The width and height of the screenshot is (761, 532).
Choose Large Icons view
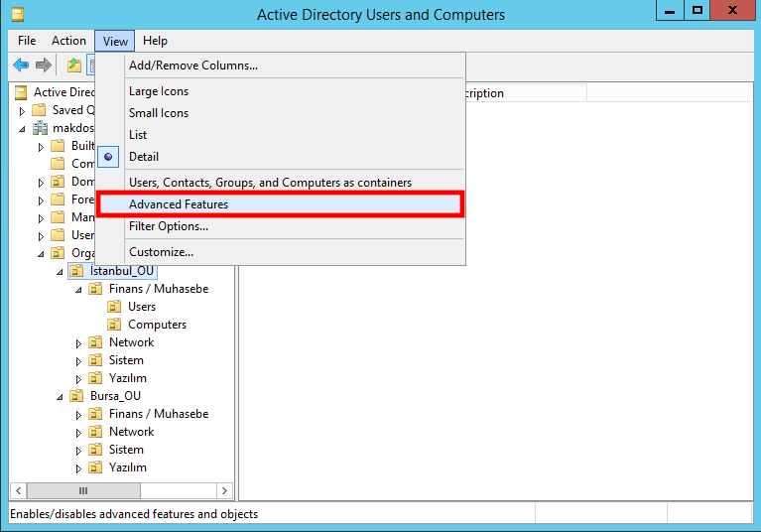280,91
